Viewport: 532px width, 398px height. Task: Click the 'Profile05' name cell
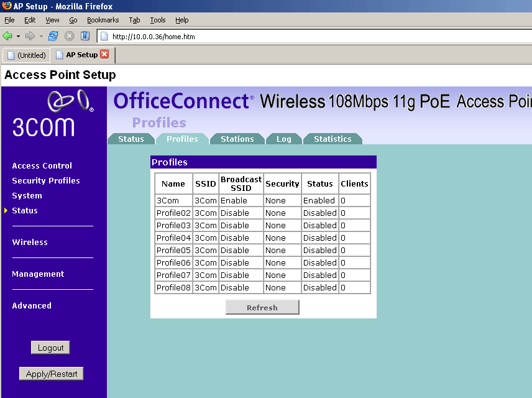[x=174, y=250]
